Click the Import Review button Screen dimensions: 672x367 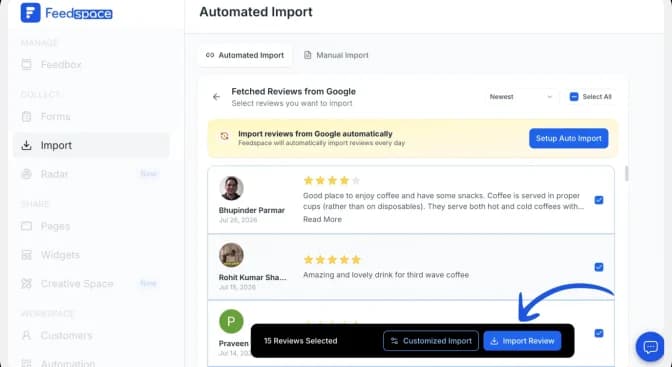[x=522, y=341]
